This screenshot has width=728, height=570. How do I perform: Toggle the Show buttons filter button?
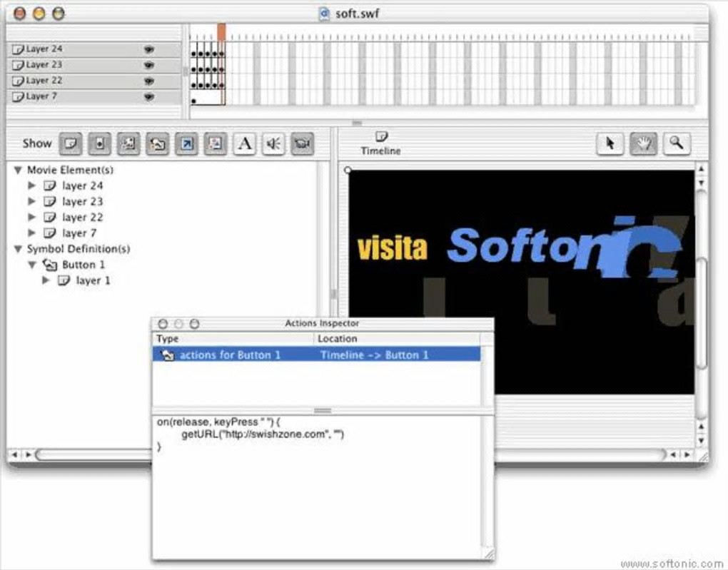coord(158,144)
